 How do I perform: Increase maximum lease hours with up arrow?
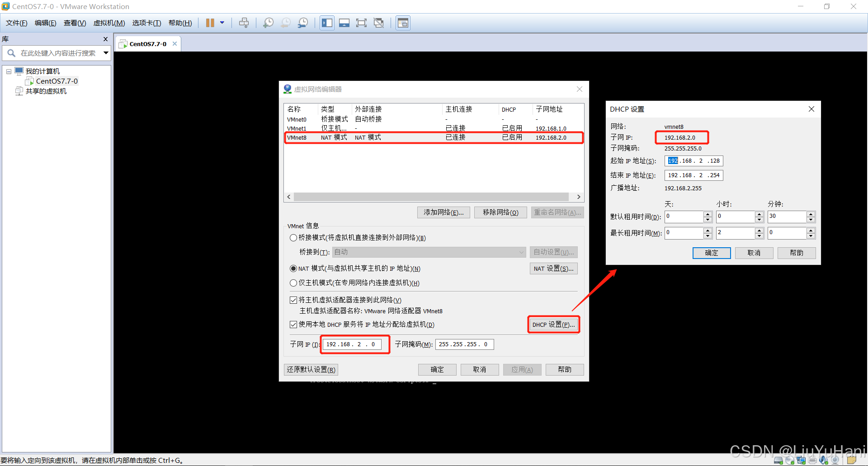[759, 231]
